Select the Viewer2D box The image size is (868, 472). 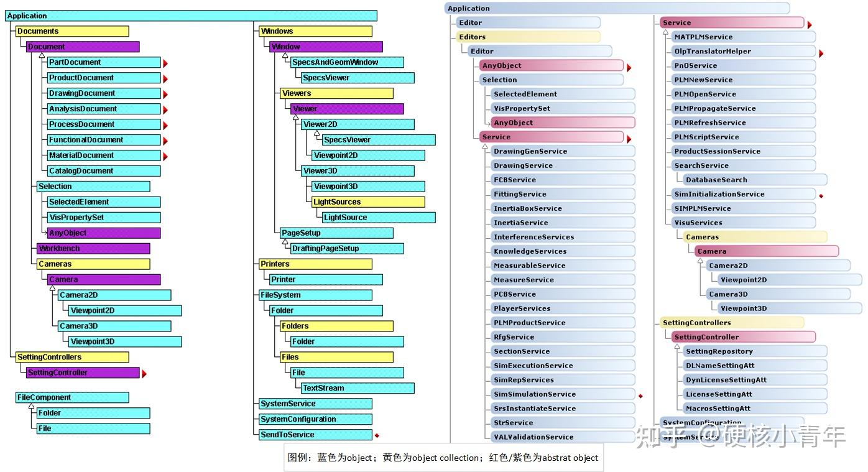pos(358,124)
